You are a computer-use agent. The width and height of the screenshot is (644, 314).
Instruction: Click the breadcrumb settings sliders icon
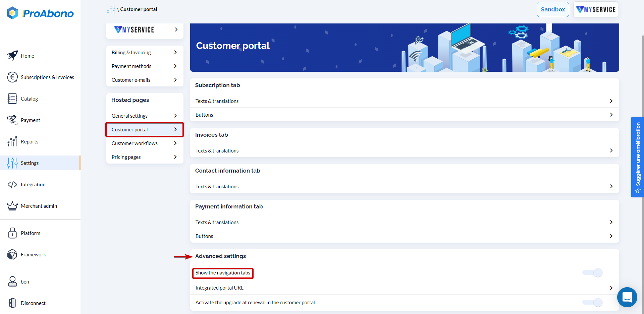pyautogui.click(x=111, y=9)
